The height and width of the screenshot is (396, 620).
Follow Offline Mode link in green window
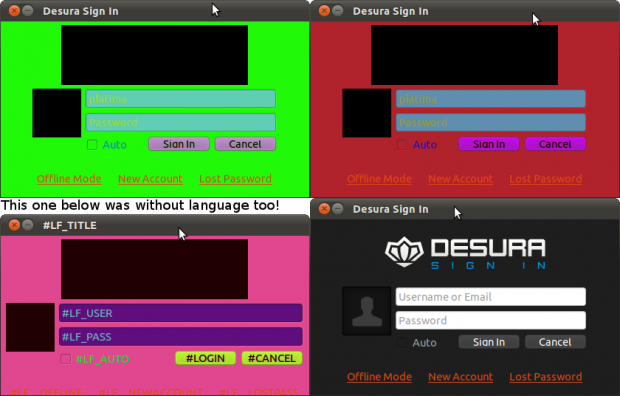(69, 179)
